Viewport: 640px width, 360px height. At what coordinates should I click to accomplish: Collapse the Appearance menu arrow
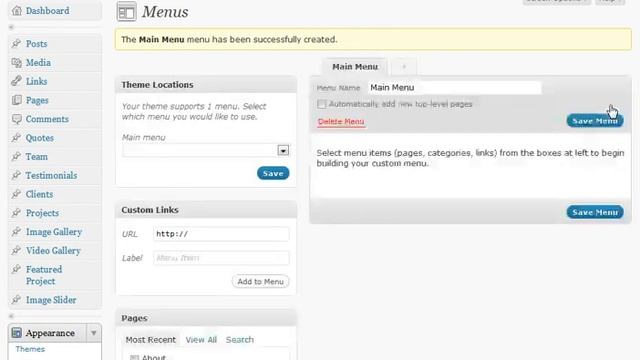94,333
